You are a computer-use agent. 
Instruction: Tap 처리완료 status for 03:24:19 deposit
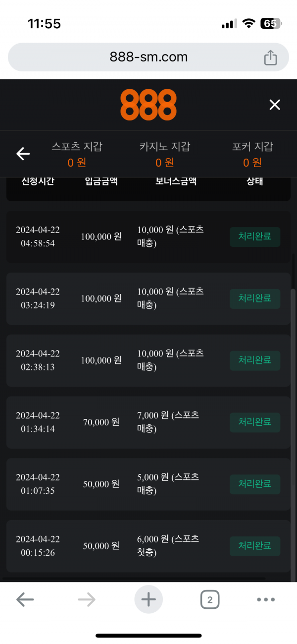click(x=255, y=298)
